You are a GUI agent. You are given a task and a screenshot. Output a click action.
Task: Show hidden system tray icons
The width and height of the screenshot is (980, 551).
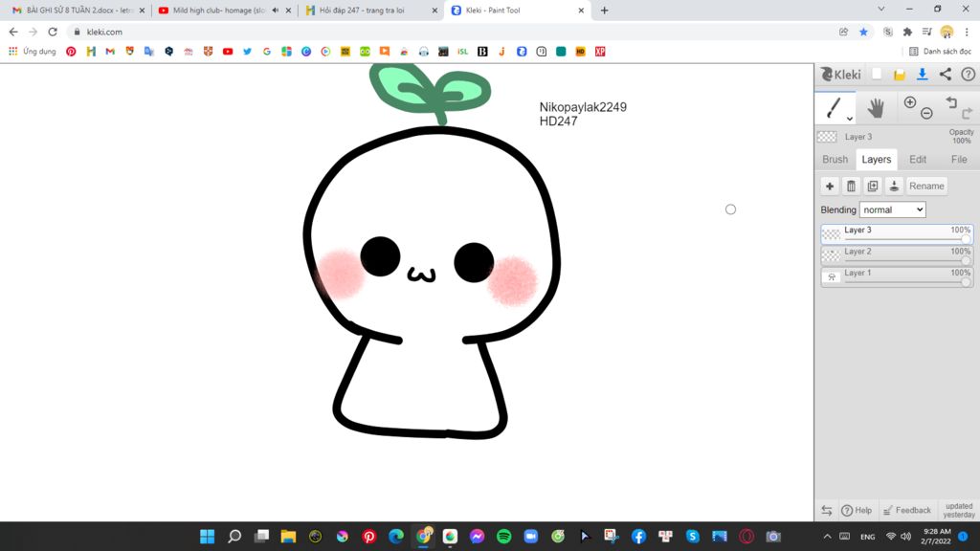coord(827,537)
